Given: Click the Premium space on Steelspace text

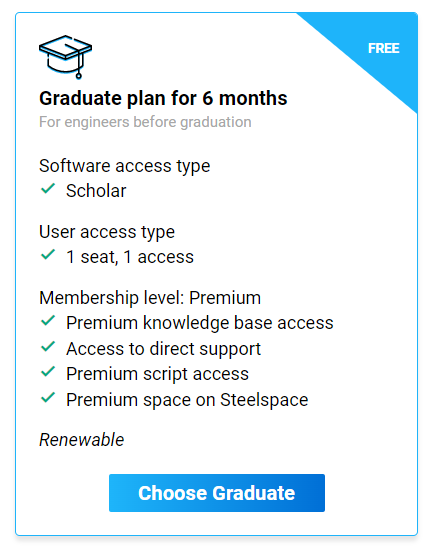Looking at the screenshot, I should point(187,400).
